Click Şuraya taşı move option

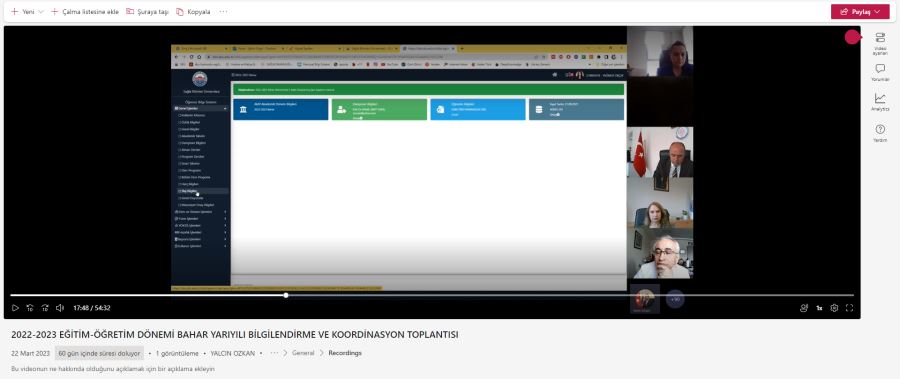(148, 11)
